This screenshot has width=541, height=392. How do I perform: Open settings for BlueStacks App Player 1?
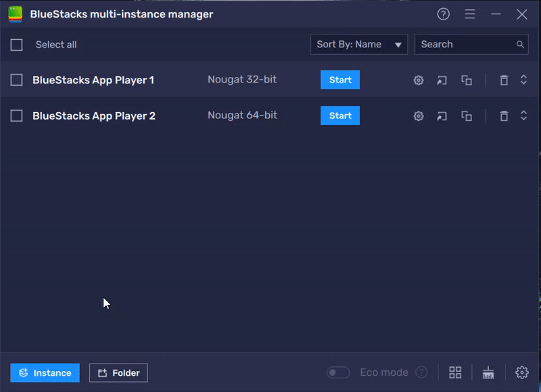point(418,80)
